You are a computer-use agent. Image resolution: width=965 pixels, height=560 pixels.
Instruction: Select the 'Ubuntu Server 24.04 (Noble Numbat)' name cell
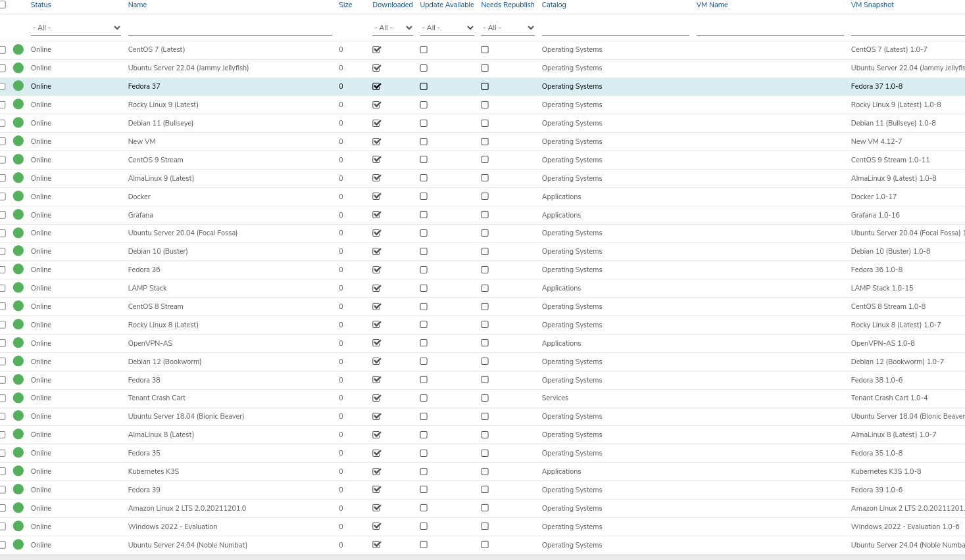187,545
